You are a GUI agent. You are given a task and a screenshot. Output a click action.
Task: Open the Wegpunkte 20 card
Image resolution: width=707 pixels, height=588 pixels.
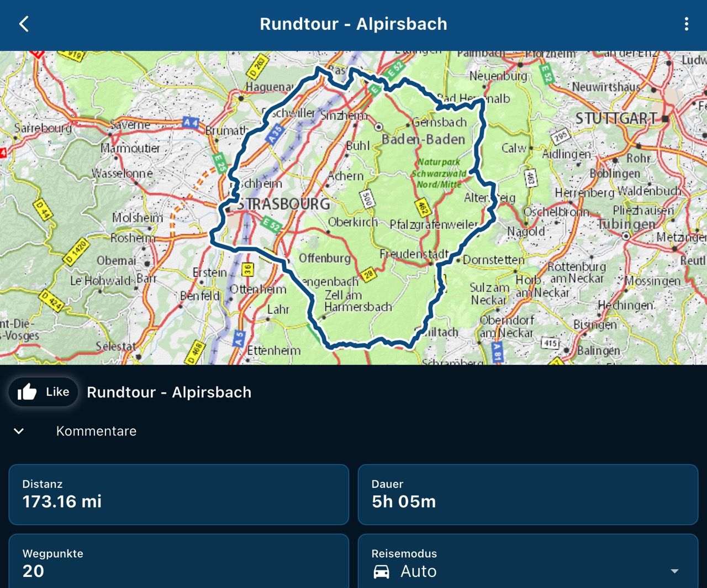179,562
